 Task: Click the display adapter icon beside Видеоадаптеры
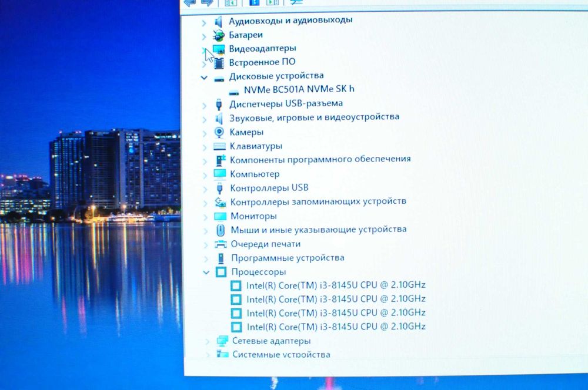[x=219, y=49]
